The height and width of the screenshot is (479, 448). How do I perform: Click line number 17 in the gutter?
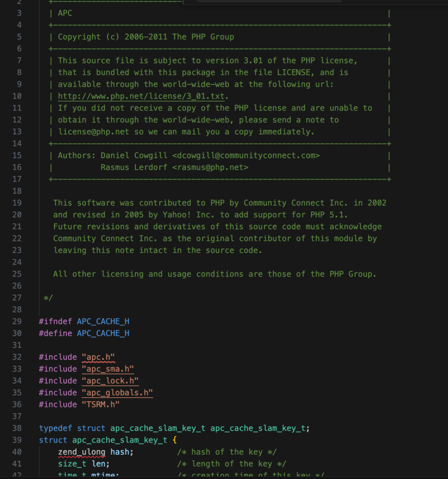[17, 179]
